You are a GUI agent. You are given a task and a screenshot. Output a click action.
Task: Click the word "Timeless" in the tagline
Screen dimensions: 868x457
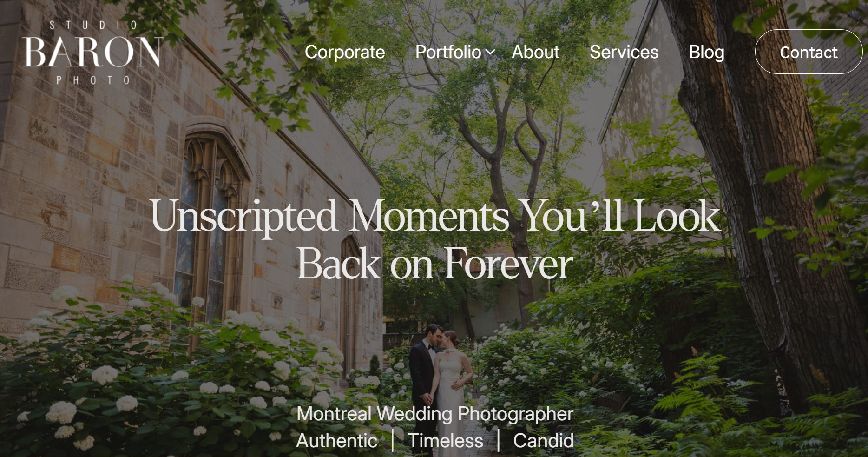(446, 441)
